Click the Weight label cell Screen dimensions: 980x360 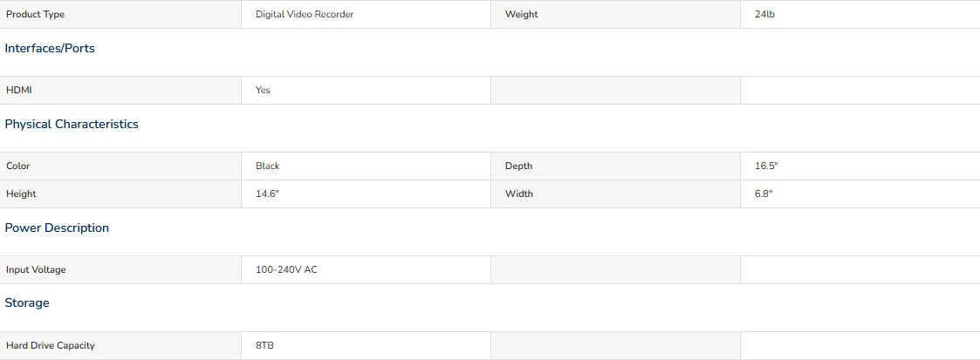click(615, 14)
